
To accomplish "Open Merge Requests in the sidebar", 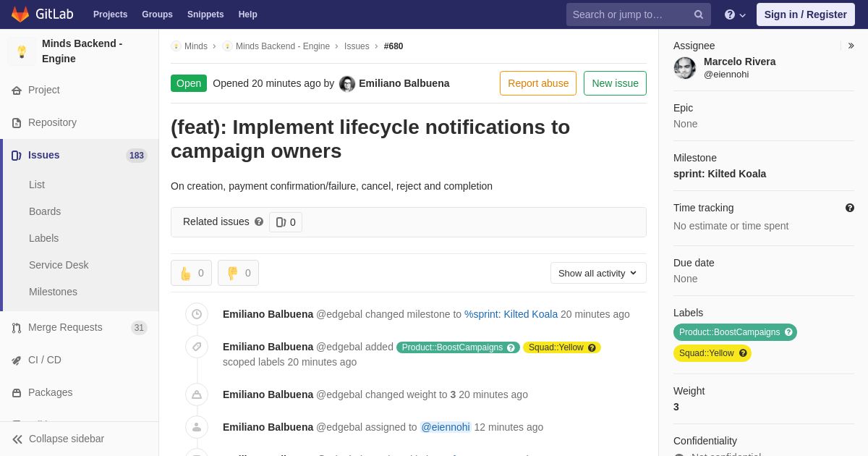I will [65, 328].
